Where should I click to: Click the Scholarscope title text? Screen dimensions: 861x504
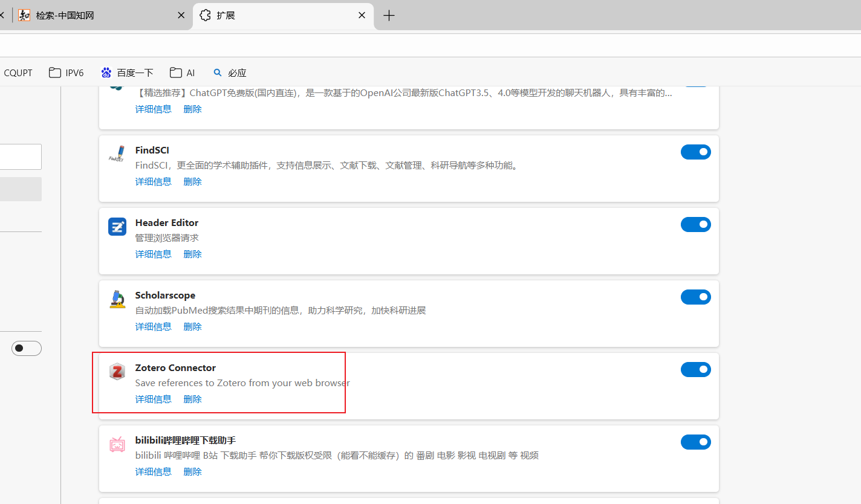coord(165,295)
